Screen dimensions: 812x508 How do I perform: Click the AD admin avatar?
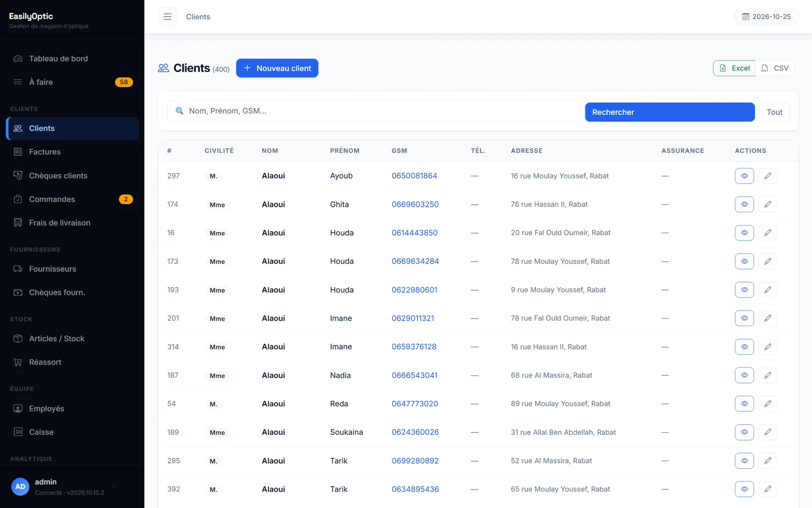20,487
